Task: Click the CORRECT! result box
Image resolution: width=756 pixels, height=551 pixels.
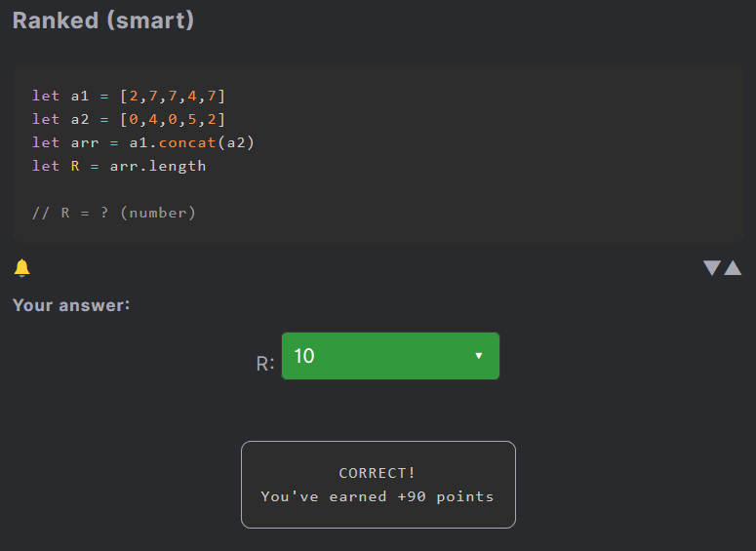Action: coord(378,485)
